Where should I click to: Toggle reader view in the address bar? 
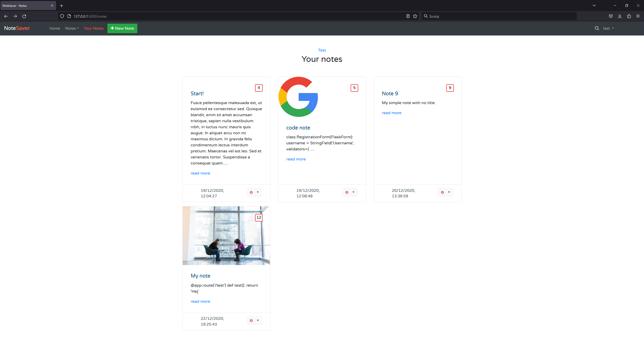tap(408, 16)
